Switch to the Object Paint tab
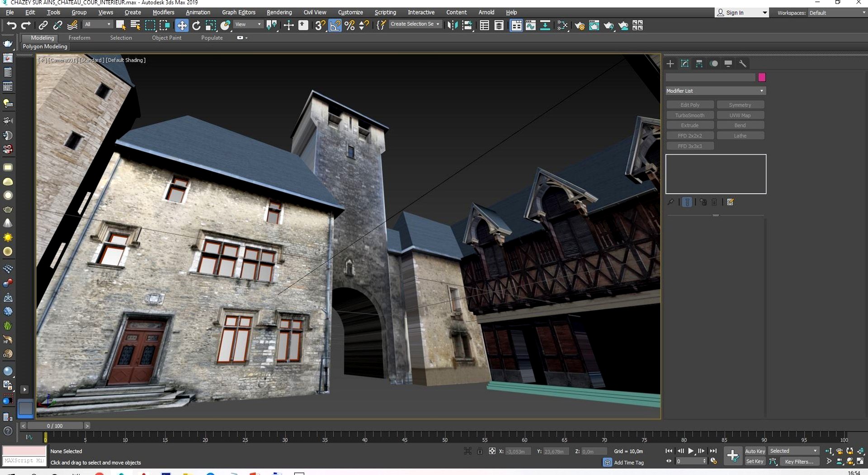 coord(166,38)
